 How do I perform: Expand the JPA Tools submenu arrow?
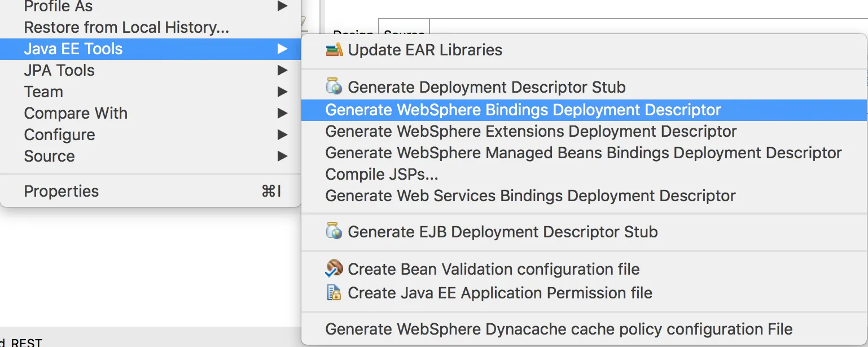click(x=283, y=71)
